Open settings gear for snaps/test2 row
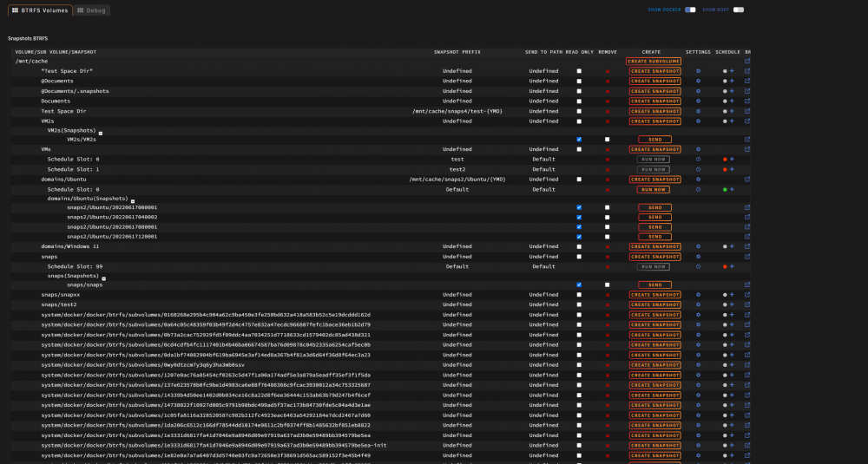Image resolution: width=868 pixels, height=464 pixels. tap(698, 304)
